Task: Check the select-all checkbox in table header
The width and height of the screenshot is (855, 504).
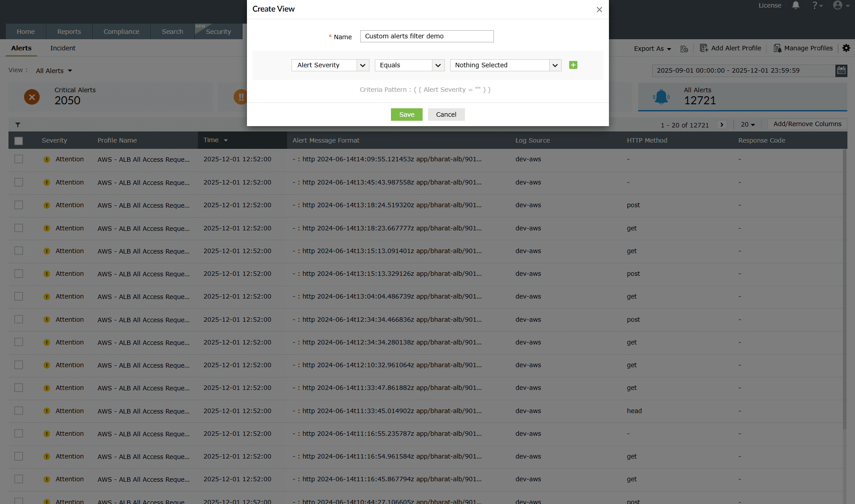Action: click(x=18, y=140)
